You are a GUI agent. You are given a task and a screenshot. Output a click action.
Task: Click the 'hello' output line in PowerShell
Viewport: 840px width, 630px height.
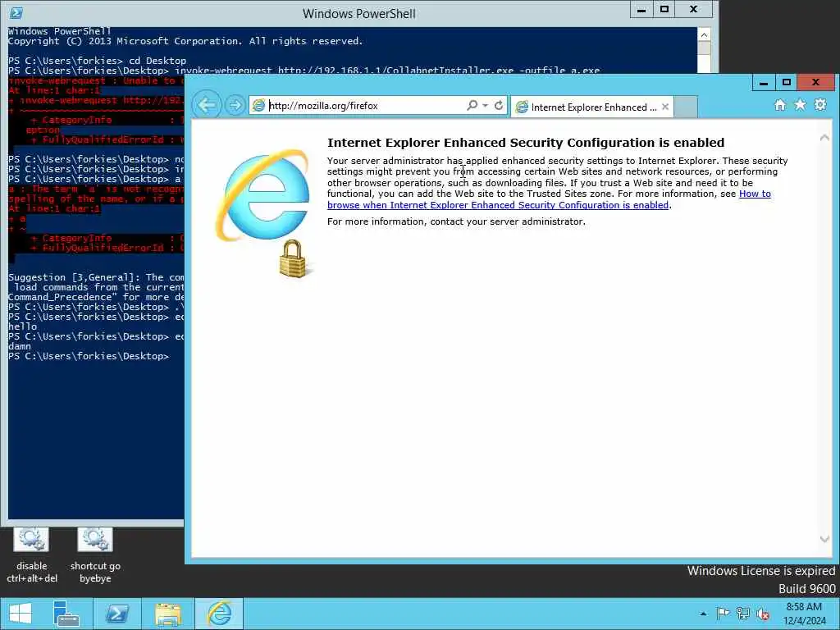click(x=22, y=326)
